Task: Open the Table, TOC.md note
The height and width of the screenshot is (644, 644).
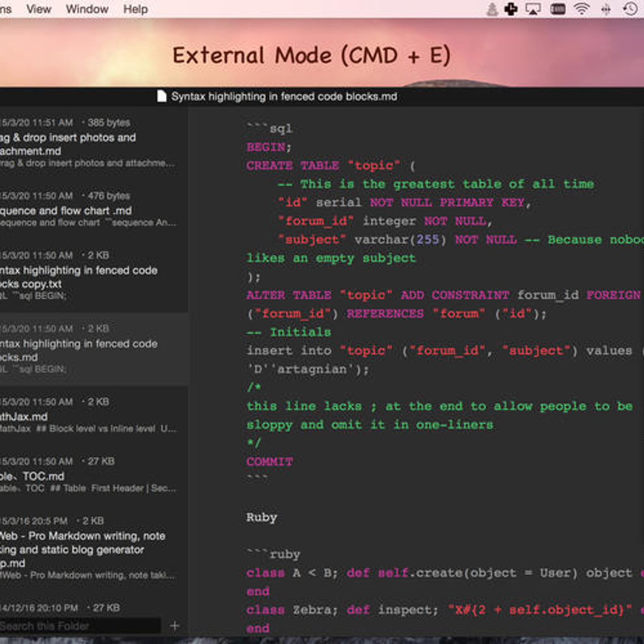Action: coord(94,475)
